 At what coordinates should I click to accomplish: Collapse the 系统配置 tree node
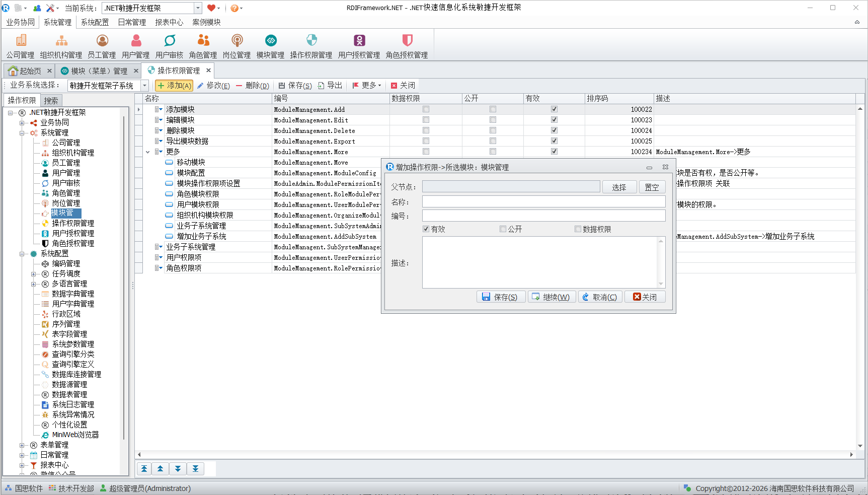[x=22, y=254]
